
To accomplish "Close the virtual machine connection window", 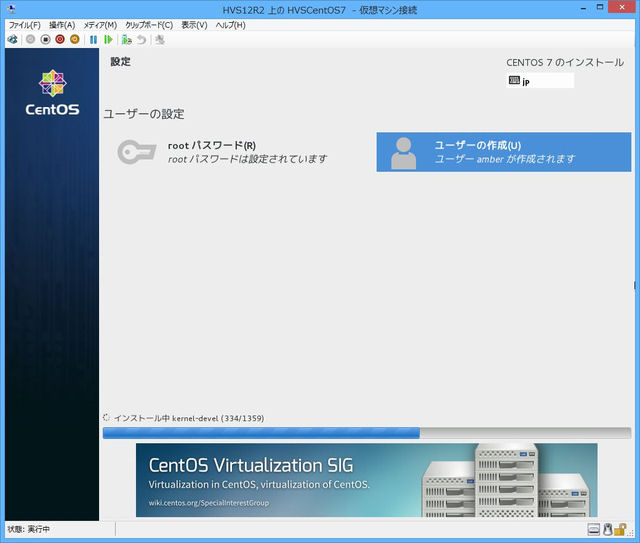I will (622, 7).
